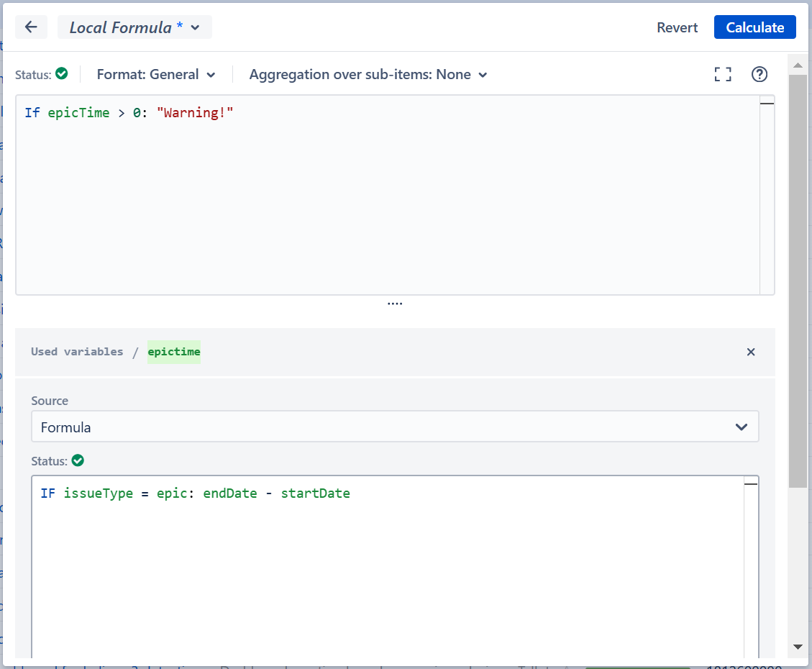Click inside the epictime formula editor
Screen dimensions: 812x669
387,568
